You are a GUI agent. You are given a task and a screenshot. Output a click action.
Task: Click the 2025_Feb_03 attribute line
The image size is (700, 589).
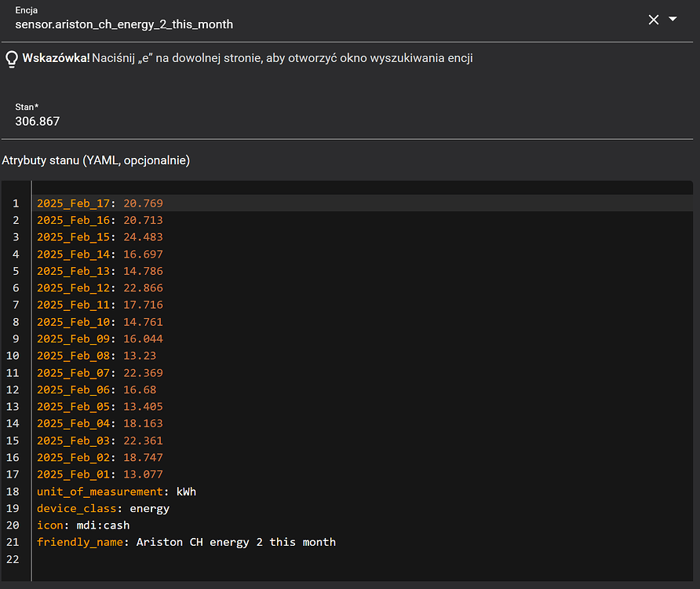tap(100, 441)
